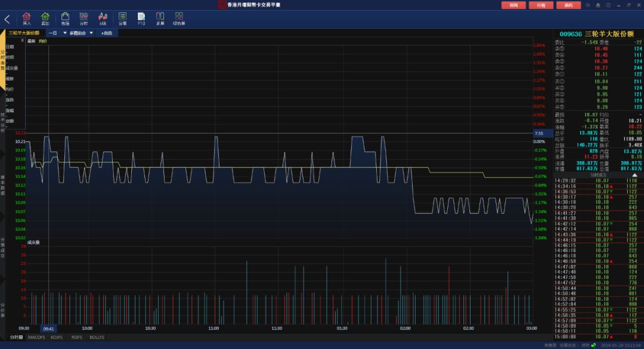
Task: Click the 买① price 10.04
Action: click(601, 81)
